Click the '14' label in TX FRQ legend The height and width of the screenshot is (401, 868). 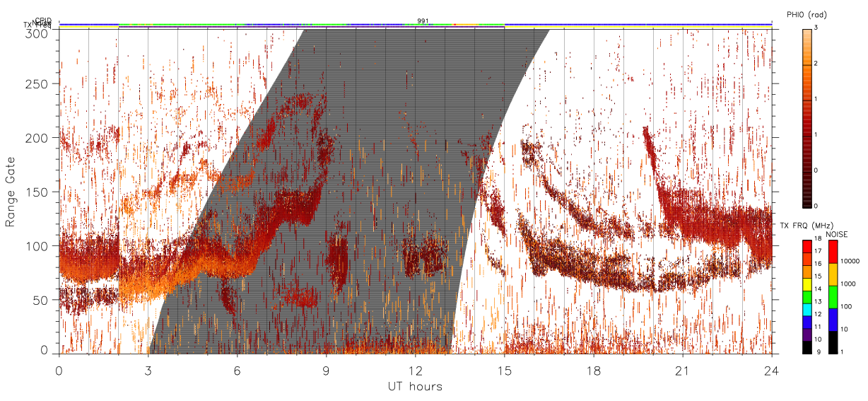coord(818,289)
